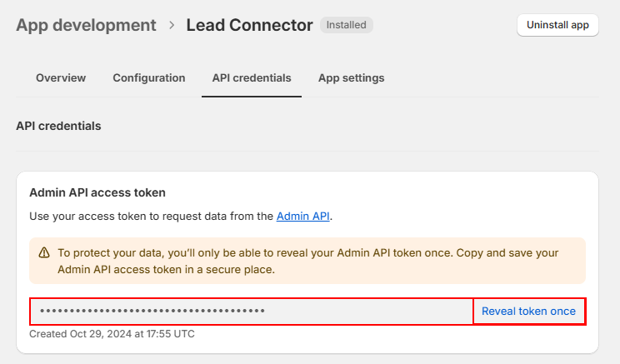Screen dimensions: 620x364
Task: Click the Lead Connector app title
Action: coord(249,25)
